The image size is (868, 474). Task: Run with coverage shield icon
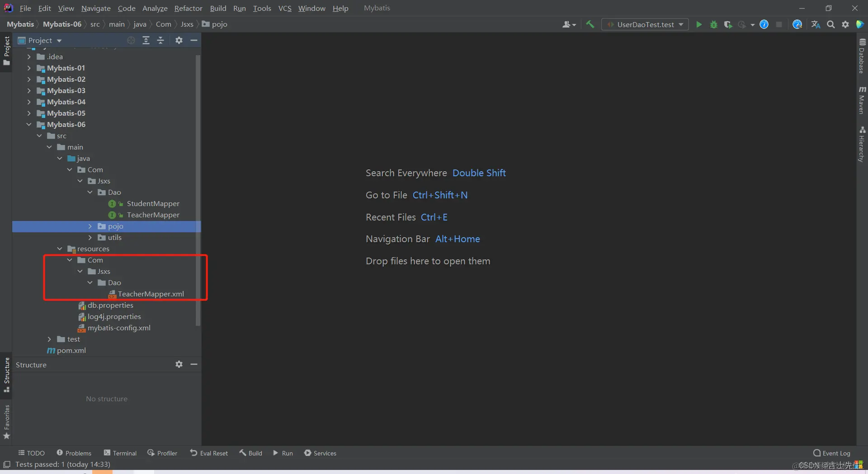727,24
